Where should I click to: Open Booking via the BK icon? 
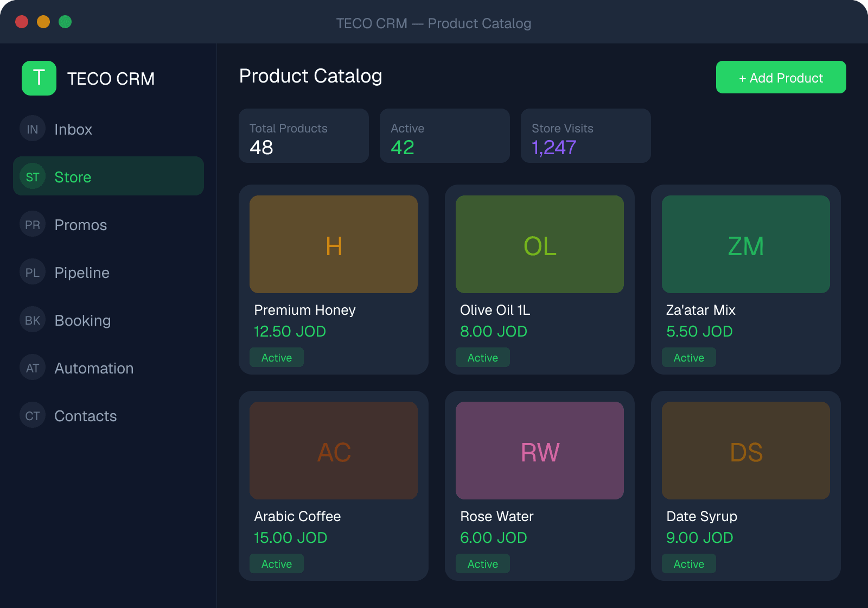click(x=33, y=320)
